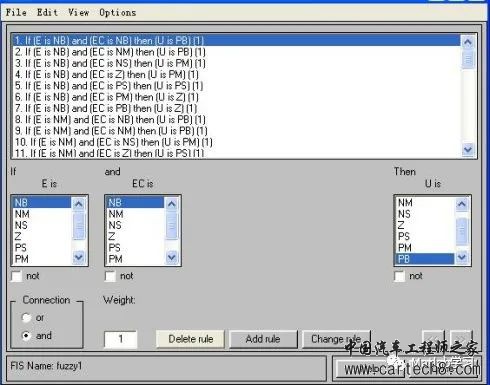Enable the 'not' checkbox under EC list
490x385 pixels.
click(110, 276)
